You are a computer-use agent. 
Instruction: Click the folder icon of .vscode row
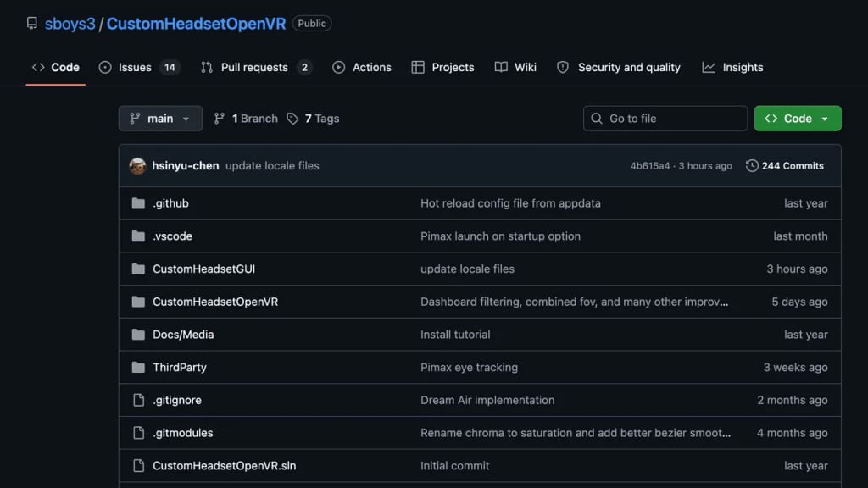[x=138, y=236]
